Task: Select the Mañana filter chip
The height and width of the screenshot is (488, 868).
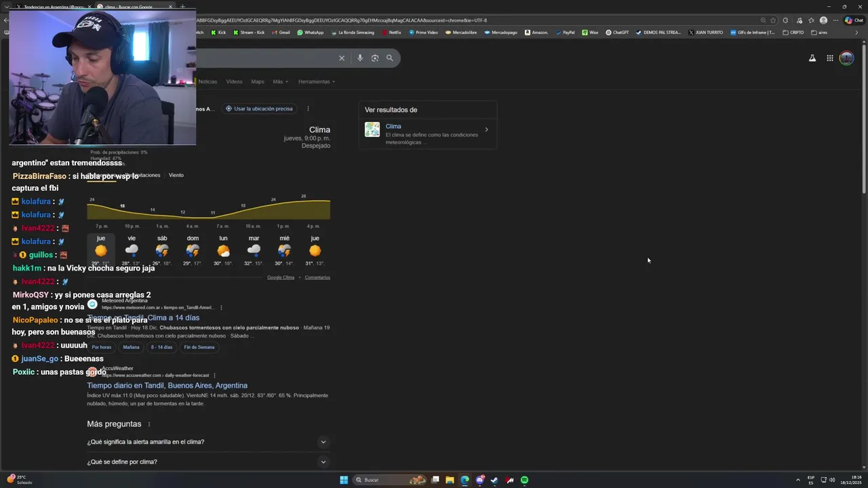Action: coord(131,347)
